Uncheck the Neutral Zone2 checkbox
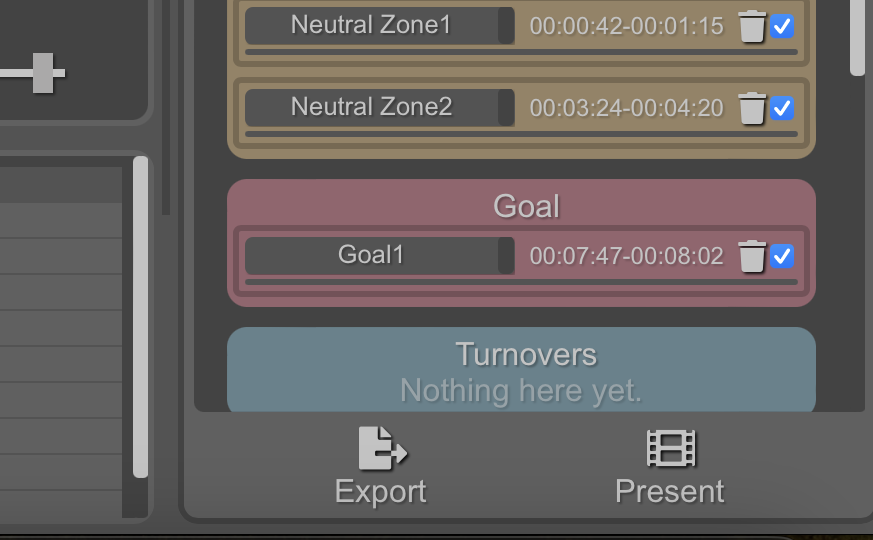The image size is (873, 540). coord(782,108)
